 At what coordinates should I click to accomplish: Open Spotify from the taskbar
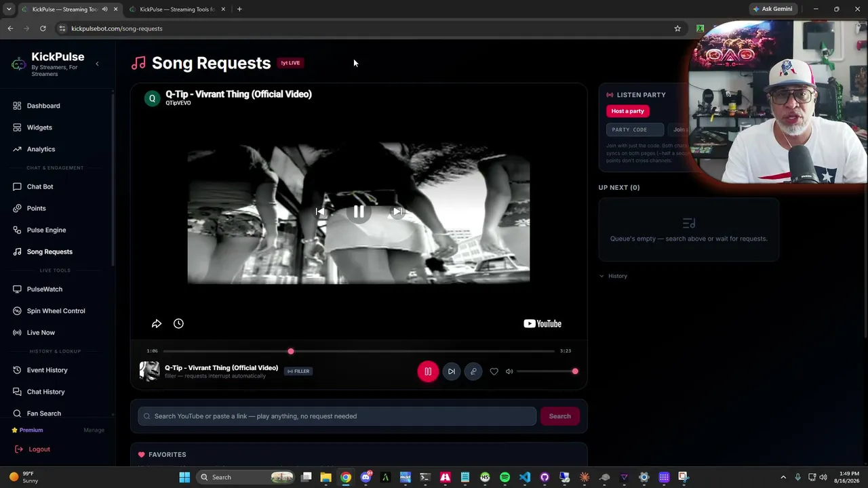coord(505,477)
